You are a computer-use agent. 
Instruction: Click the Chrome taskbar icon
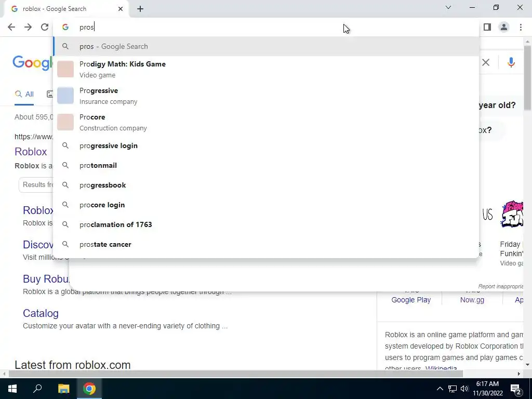(89, 389)
